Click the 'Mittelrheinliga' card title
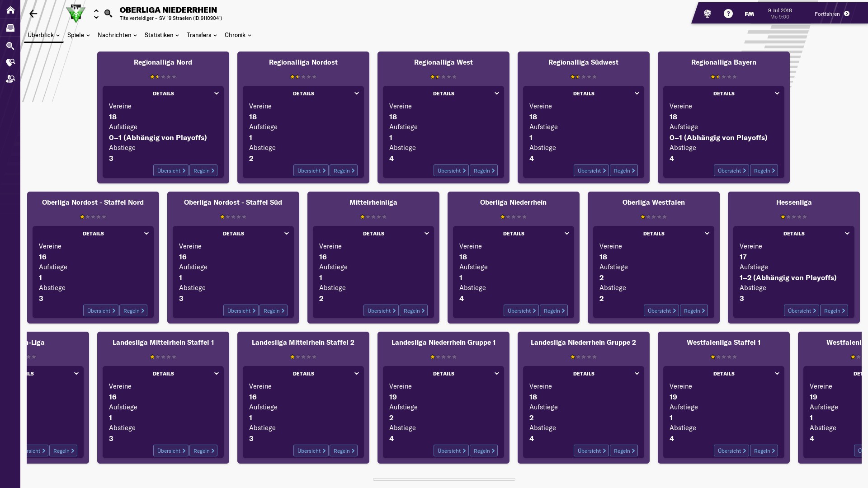The image size is (868, 488). tap(373, 202)
